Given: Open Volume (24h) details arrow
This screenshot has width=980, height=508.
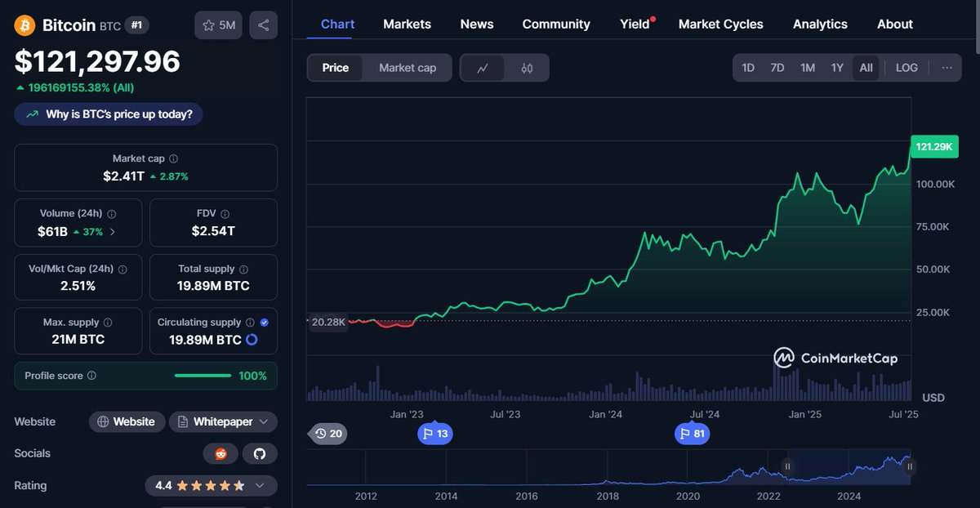Looking at the screenshot, I should pos(113,231).
